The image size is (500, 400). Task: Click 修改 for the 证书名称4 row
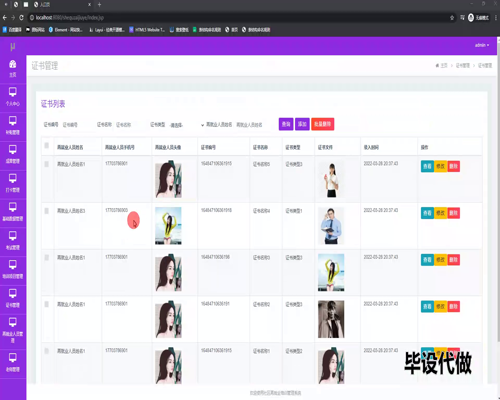click(x=440, y=213)
